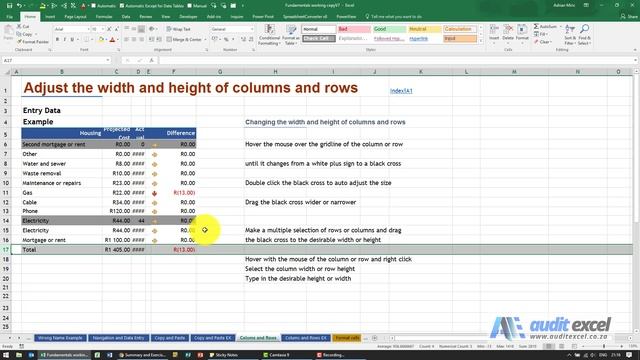Click the Undo arrow icon

[19, 6]
